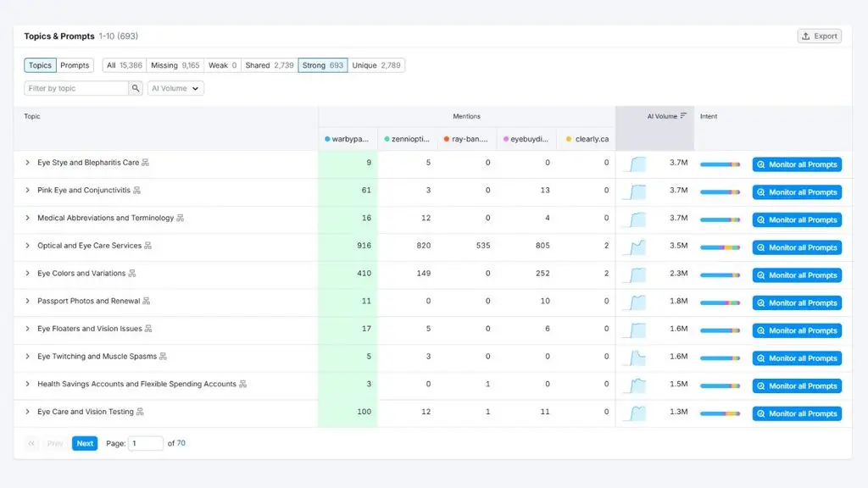Open the AI volume trend chart for Pink Eye row
Screen dimensions: 868x488
coord(634,191)
